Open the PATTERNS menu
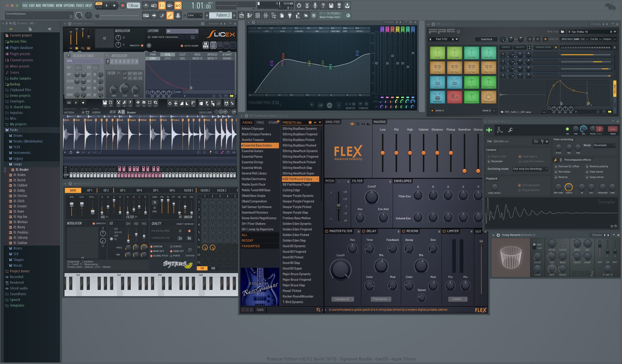Image resolution: width=622 pixels, height=364 pixels. coord(48,5)
